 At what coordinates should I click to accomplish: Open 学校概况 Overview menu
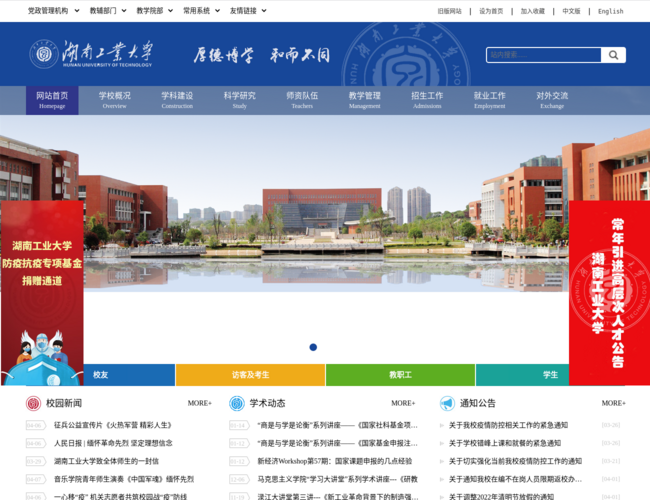point(115,100)
